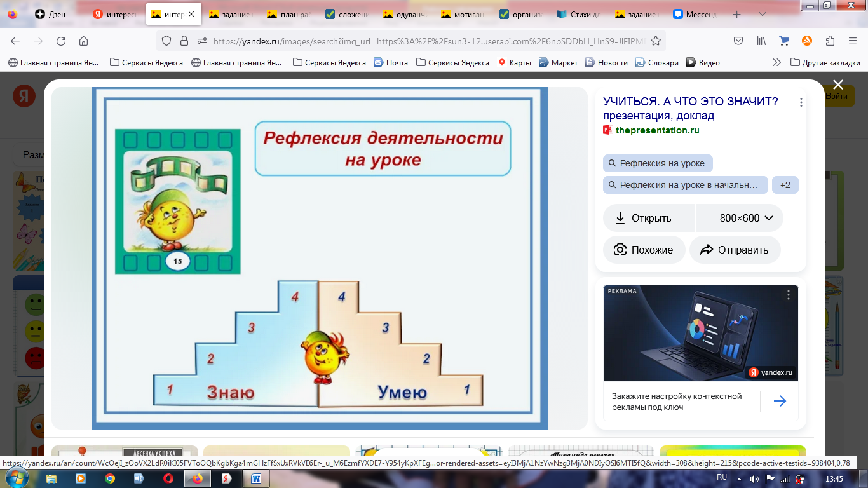Expand the +2 additional search tags
The image size is (868, 488).
[x=785, y=185]
